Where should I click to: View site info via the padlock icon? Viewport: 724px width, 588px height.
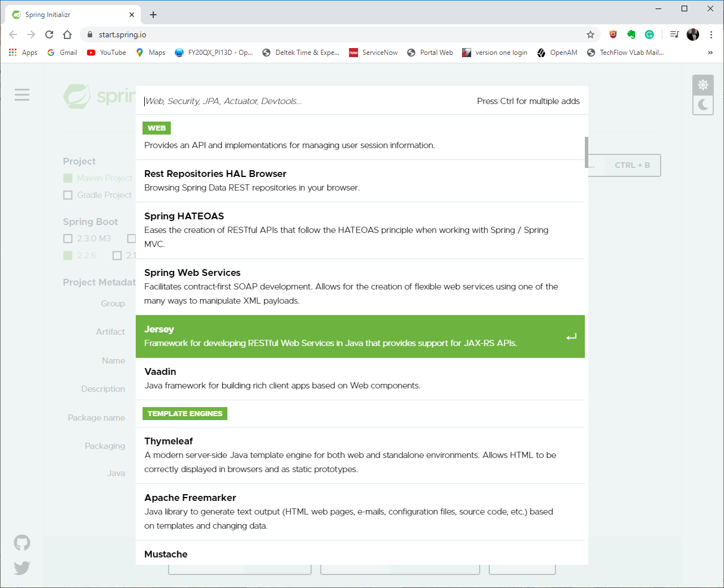click(x=89, y=34)
